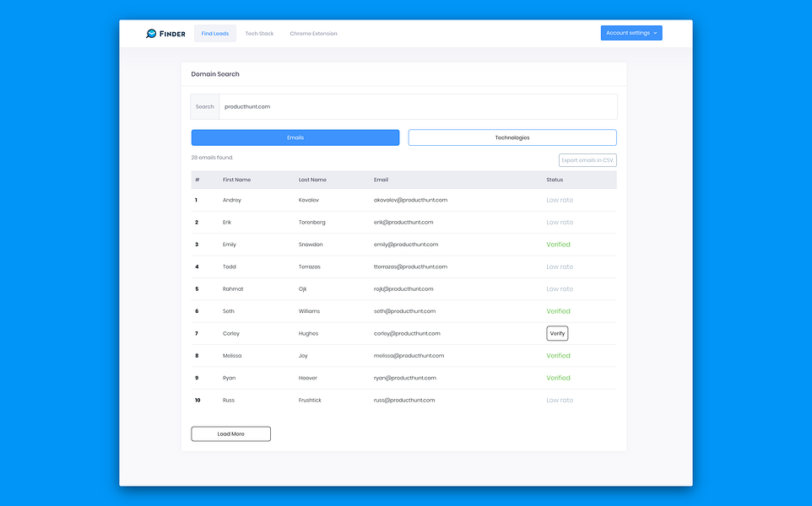
Task: Click Verified status for Seth Williams
Action: pyautogui.click(x=558, y=311)
